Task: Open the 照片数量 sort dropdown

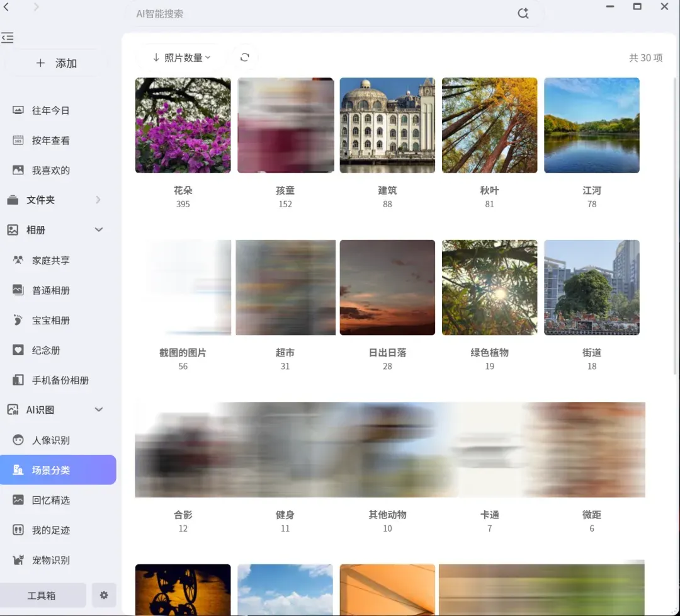Action: (x=182, y=57)
